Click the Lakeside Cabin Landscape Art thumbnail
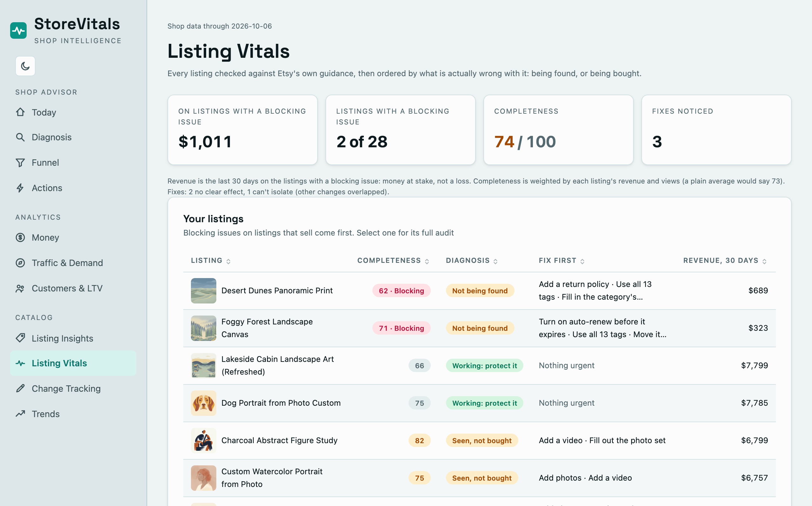This screenshot has height=506, width=812. pos(204,365)
